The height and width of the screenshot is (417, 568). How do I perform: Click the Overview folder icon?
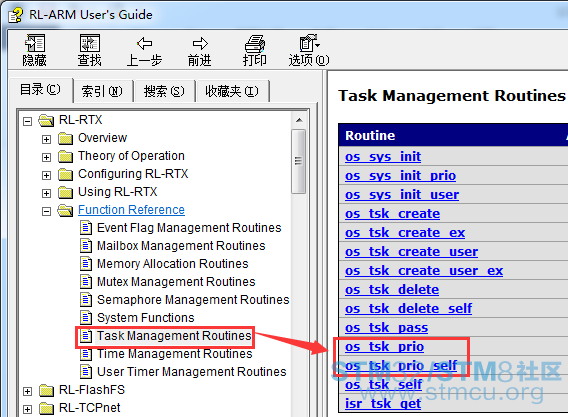[65, 138]
